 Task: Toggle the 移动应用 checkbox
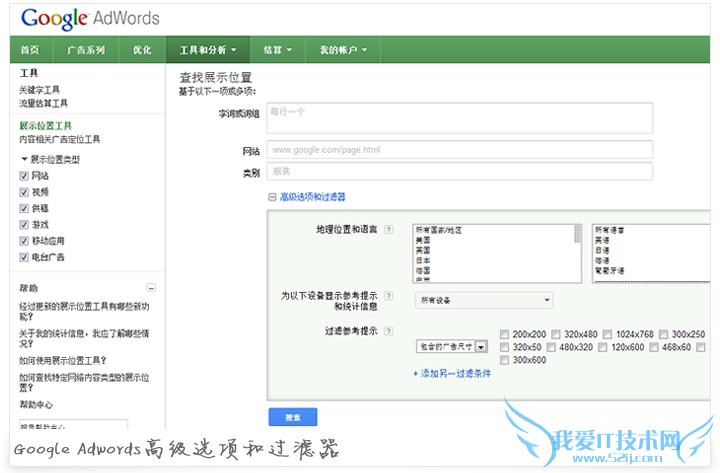(x=24, y=241)
